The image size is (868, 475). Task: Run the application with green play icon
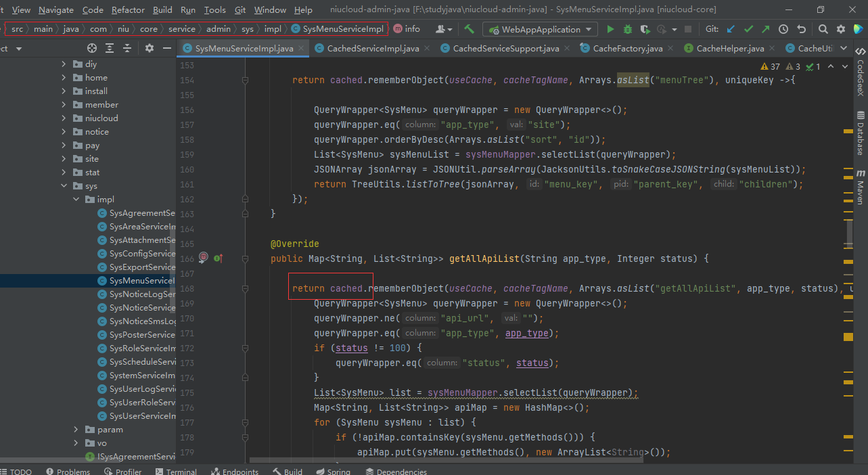tap(610, 29)
